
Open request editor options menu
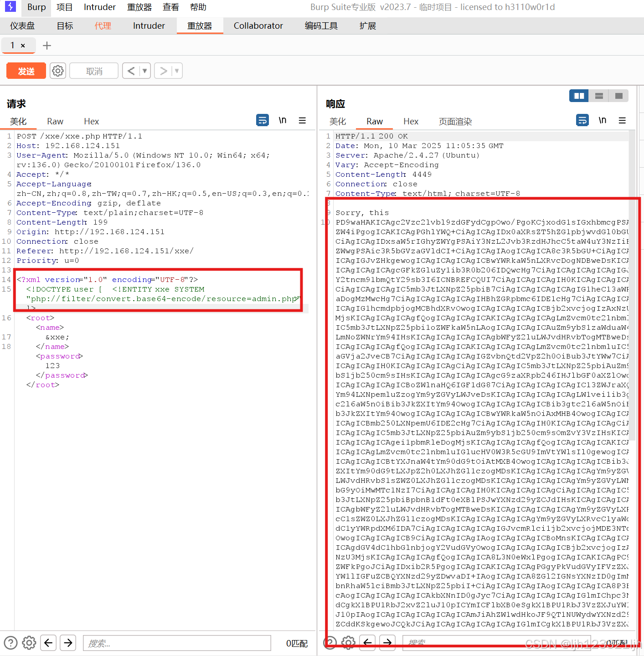coord(302,120)
